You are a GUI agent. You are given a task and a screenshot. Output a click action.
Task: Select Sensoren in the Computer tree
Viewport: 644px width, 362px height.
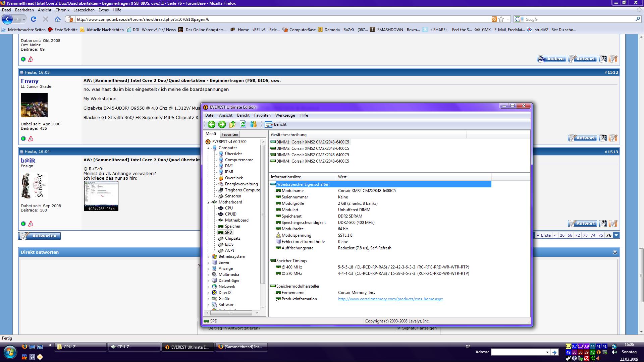point(233,196)
